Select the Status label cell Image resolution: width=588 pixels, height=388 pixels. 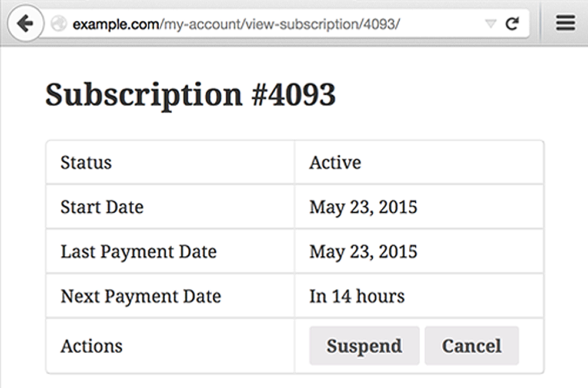click(86, 162)
